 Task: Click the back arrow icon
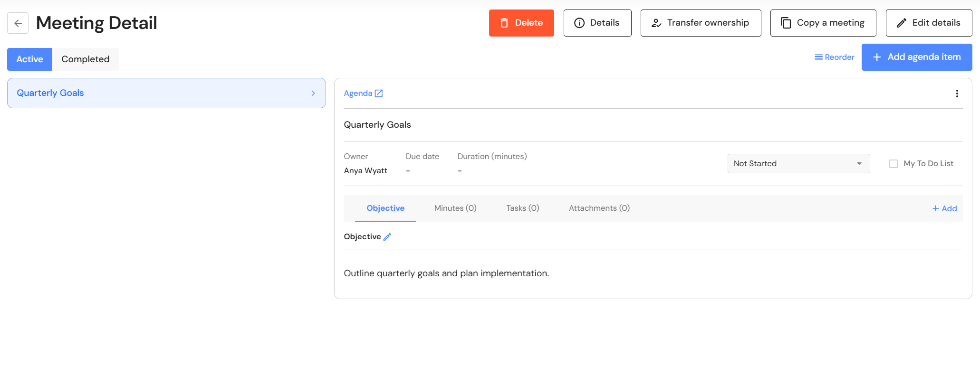(x=18, y=23)
